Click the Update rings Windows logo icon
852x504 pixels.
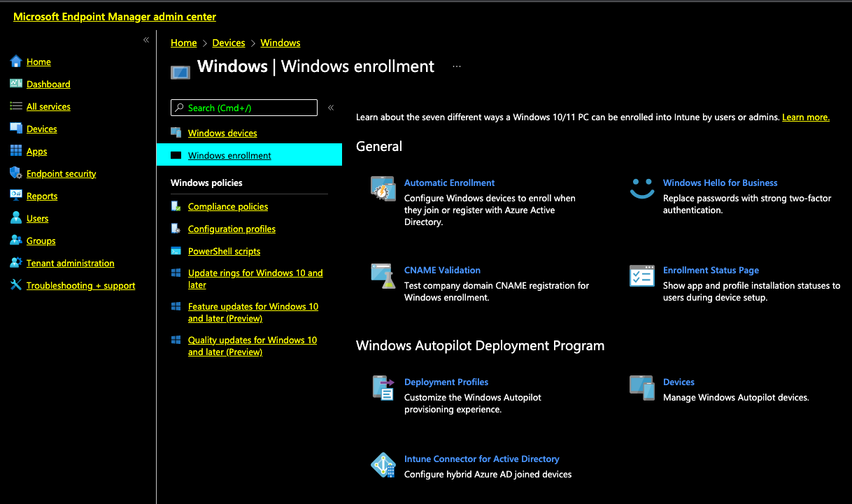[x=176, y=273]
